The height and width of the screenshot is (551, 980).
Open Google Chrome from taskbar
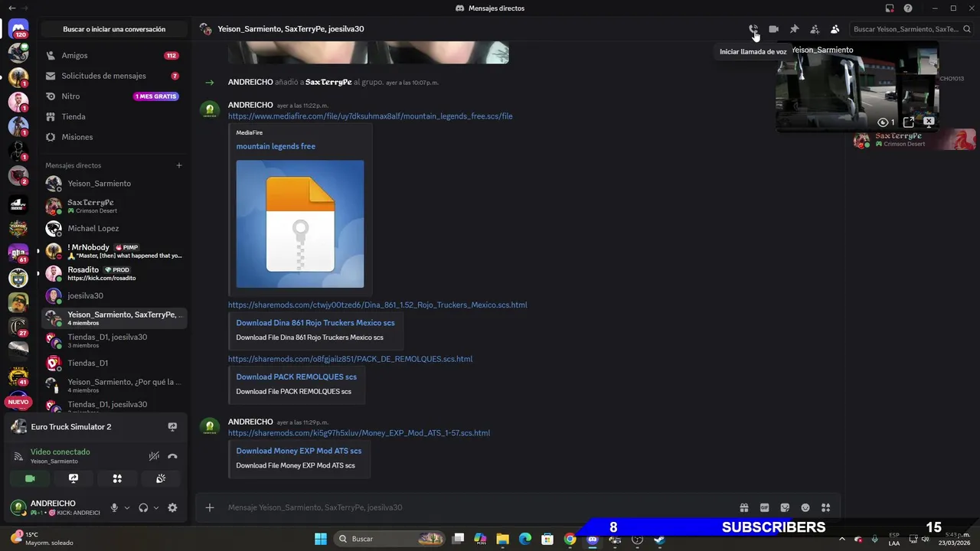pos(570,539)
